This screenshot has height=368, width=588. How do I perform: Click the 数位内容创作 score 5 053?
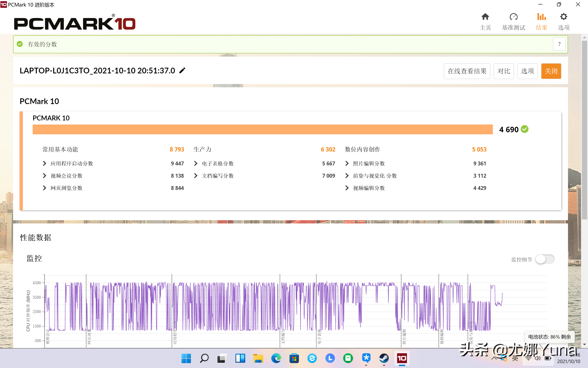[x=479, y=149]
